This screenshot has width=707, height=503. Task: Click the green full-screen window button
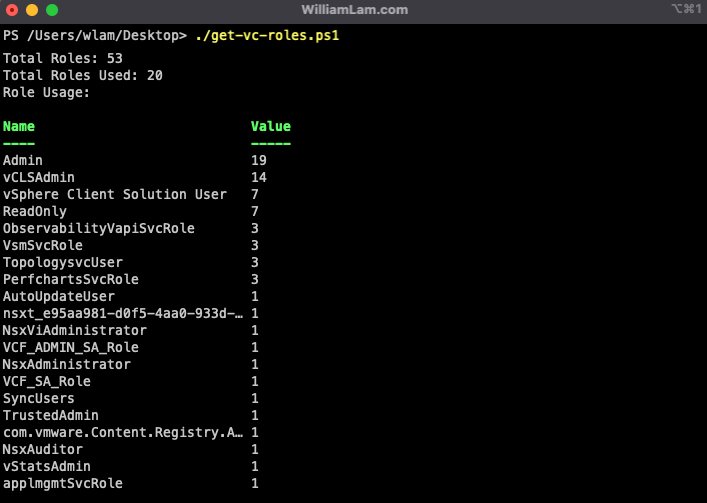coord(51,10)
